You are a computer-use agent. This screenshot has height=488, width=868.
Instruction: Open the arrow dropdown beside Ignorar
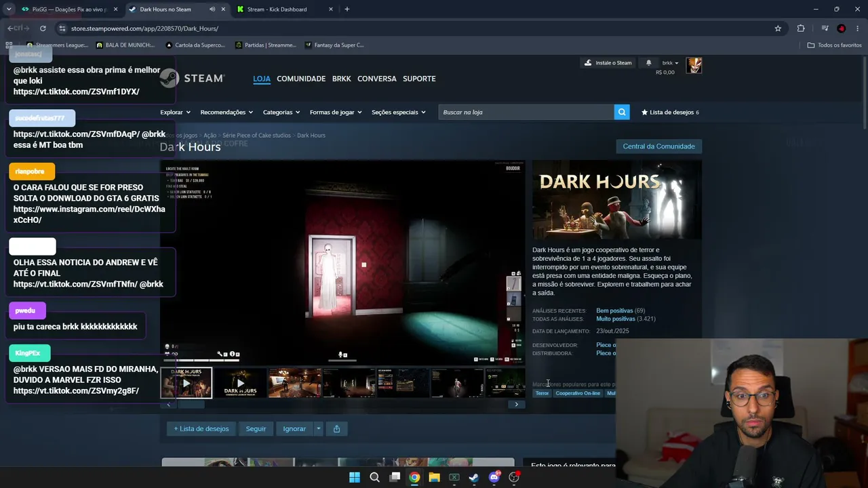318,428
